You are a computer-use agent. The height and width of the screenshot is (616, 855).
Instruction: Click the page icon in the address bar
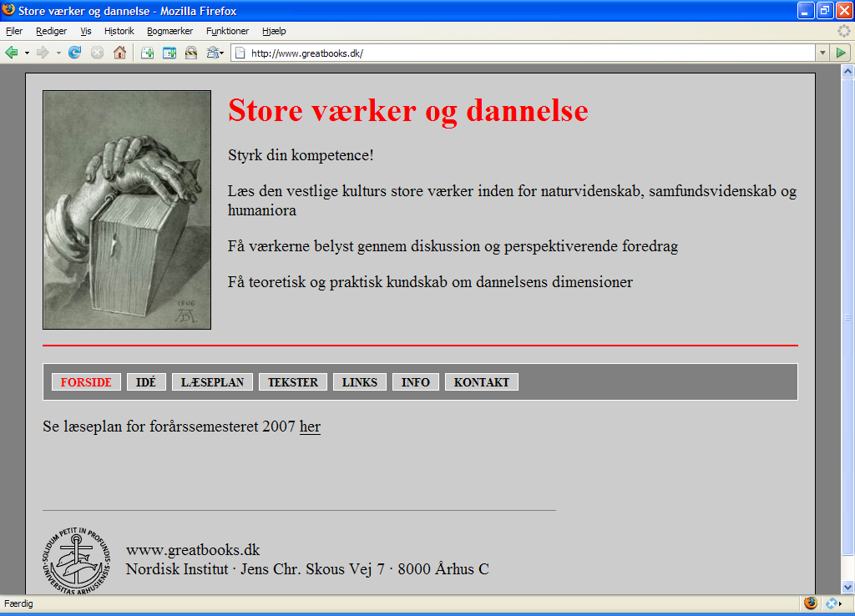(240, 53)
